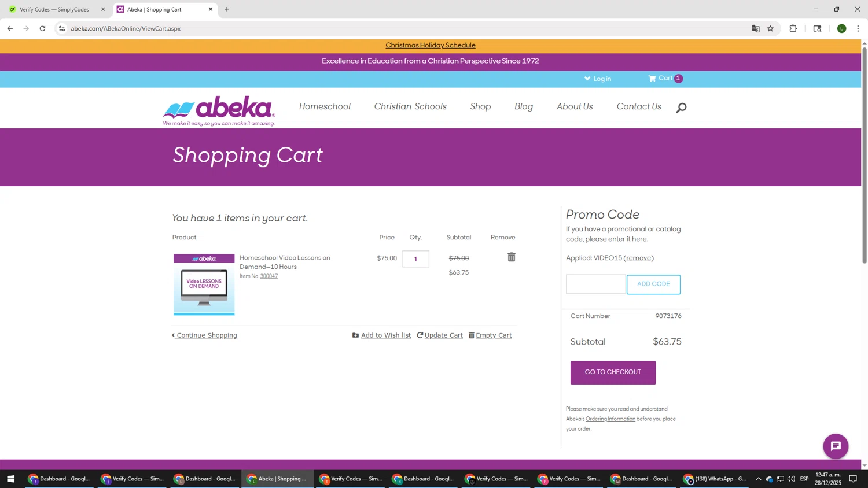868x488 pixels.
Task: Open the Chrome three-dot menu
Action: pos(858,28)
